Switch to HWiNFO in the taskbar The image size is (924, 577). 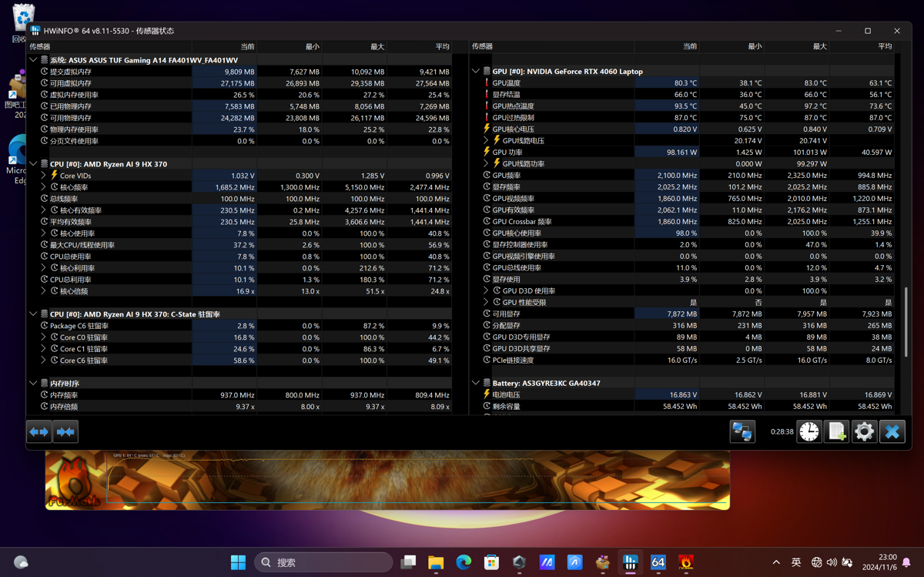coord(631,562)
